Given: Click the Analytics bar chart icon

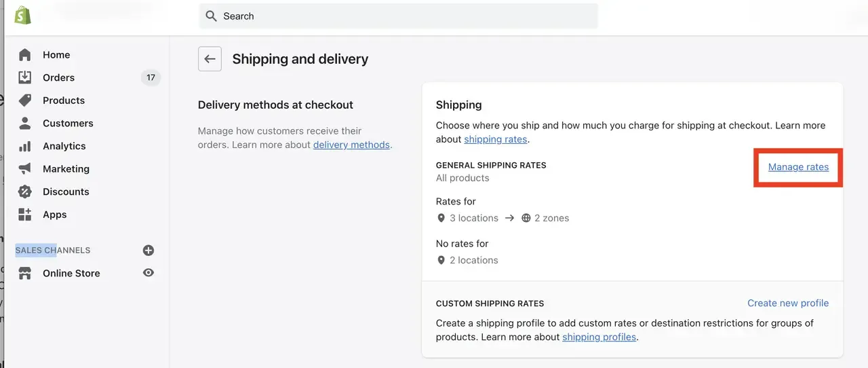Looking at the screenshot, I should 25,146.
